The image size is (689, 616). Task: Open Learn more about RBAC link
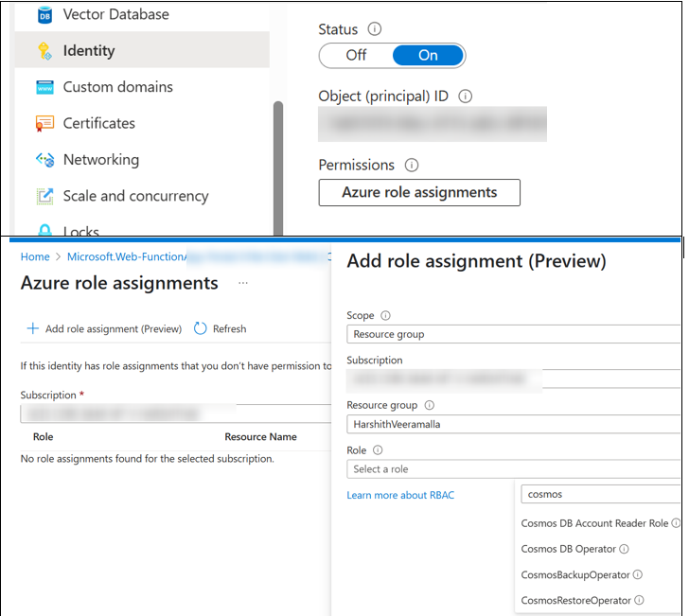coord(400,495)
